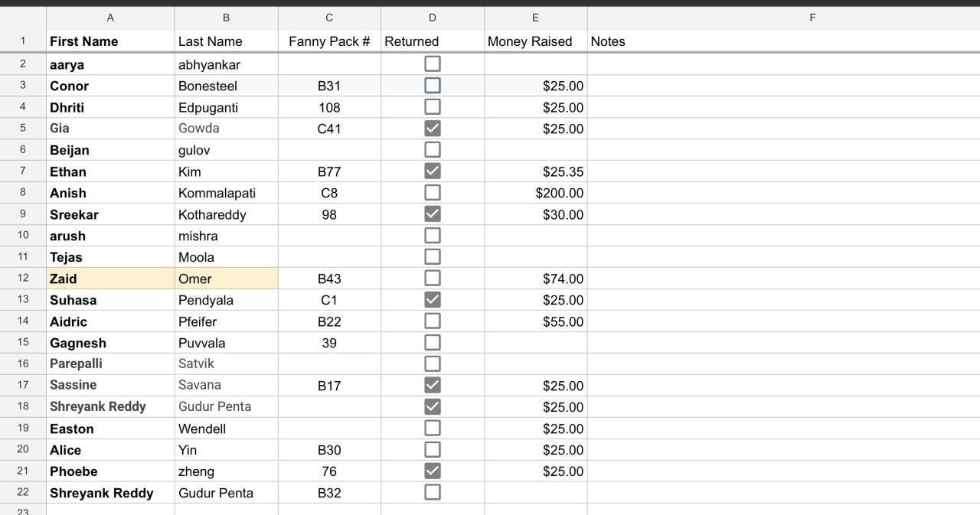
Task: Select row 12 by its row number
Action: pos(23,279)
